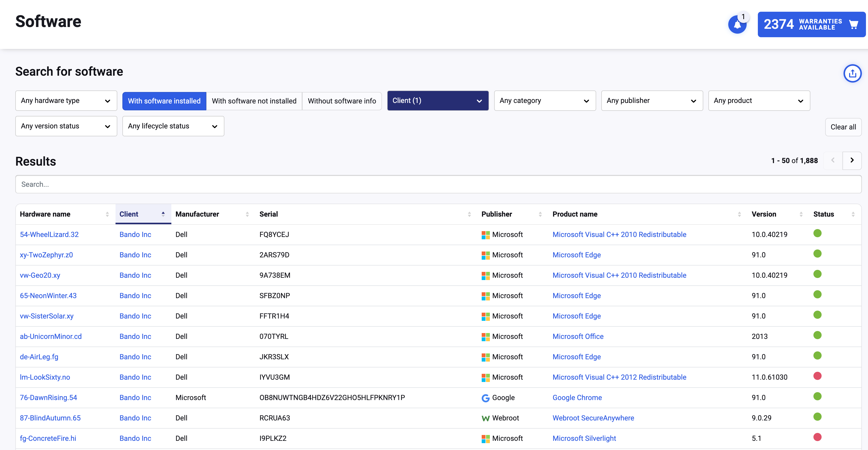
Task: Click sort arrows on Status column
Action: [853, 214]
